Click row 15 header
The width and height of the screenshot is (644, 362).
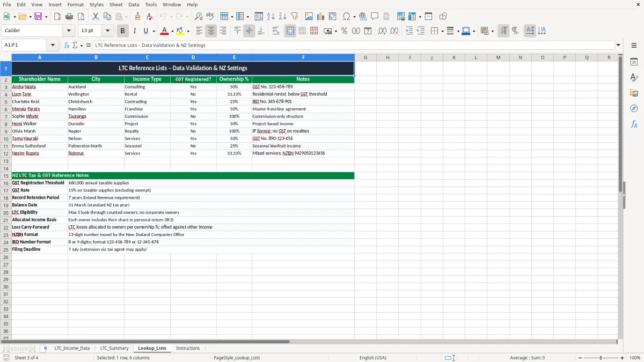coord(5,175)
